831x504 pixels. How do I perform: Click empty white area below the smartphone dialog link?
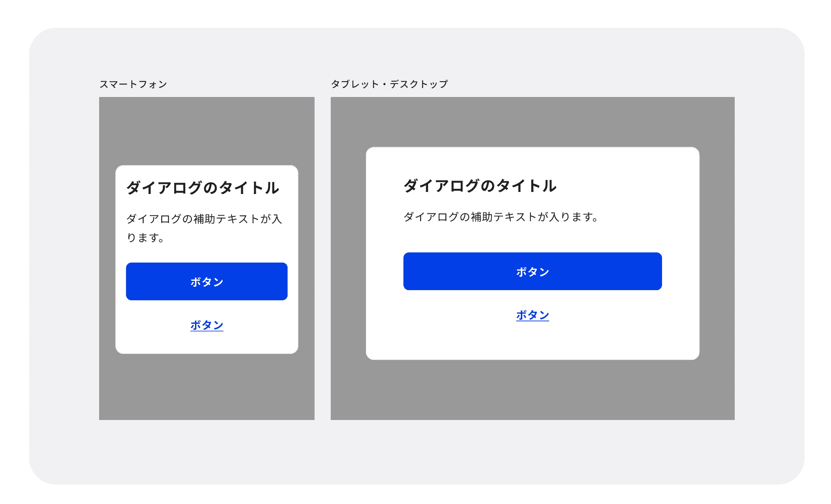pyautogui.click(x=206, y=343)
